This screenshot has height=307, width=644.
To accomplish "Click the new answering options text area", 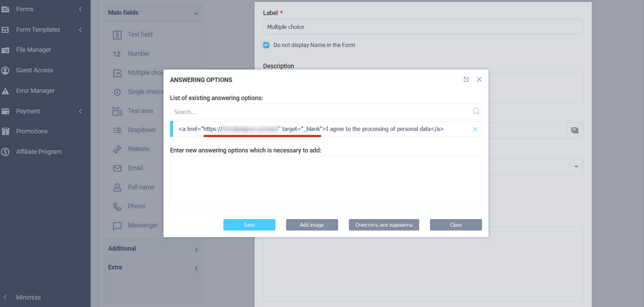I will click(326, 182).
